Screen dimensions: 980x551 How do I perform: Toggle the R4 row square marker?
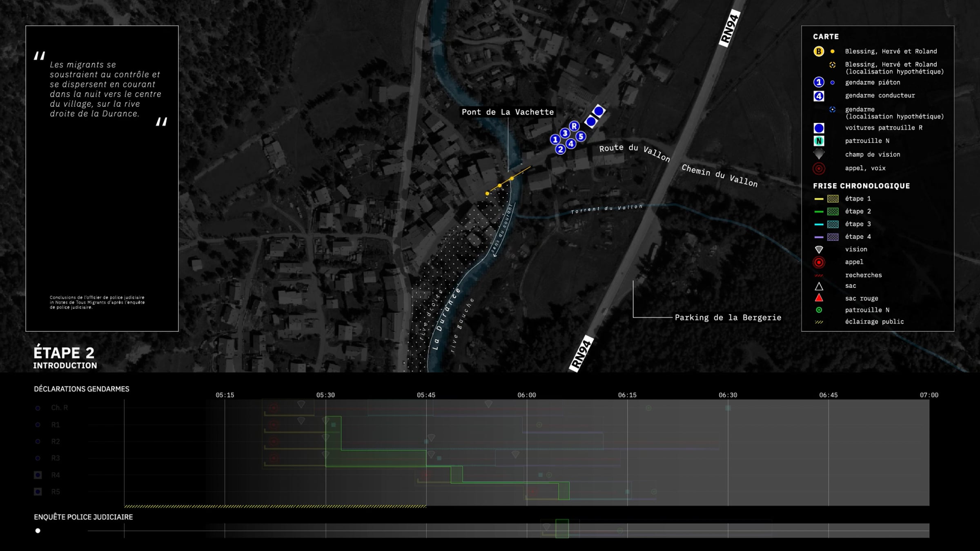[38, 475]
